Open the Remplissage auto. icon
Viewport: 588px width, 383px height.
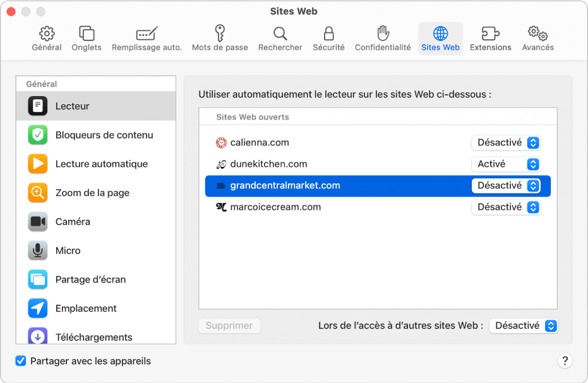pyautogui.click(x=147, y=33)
